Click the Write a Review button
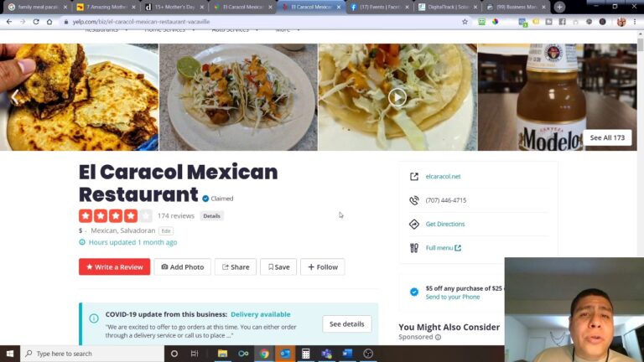Screen dimensions: 644x362 click(115, 266)
